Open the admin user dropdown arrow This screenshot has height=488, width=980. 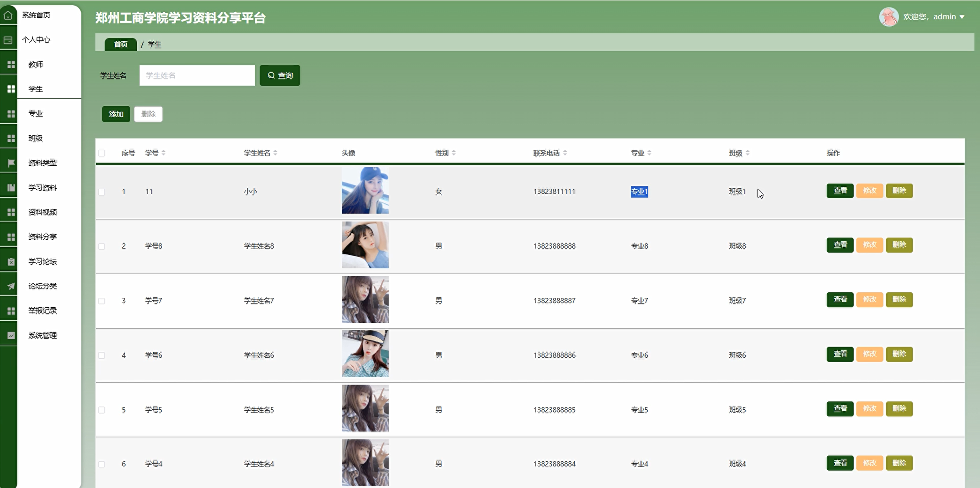pyautogui.click(x=962, y=17)
